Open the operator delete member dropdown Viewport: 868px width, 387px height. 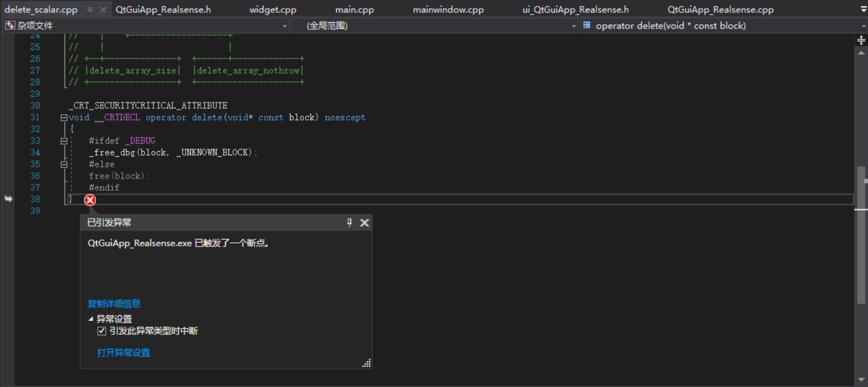[x=863, y=25]
